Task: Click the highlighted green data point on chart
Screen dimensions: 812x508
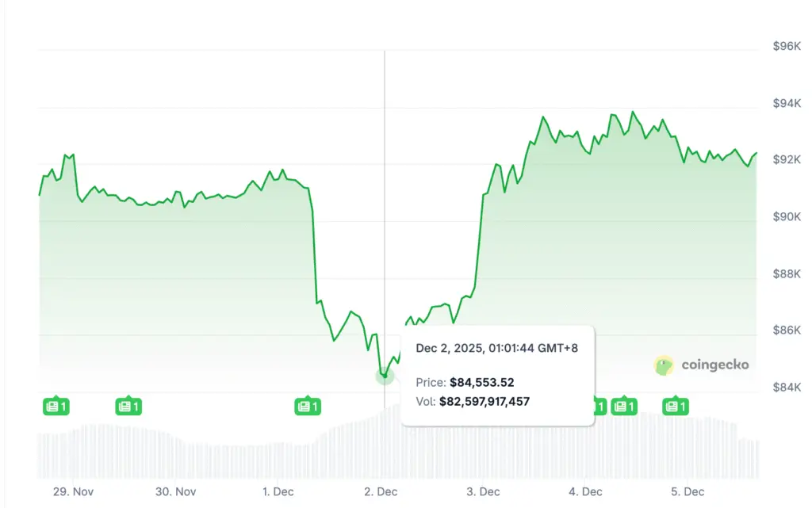Action: (385, 376)
